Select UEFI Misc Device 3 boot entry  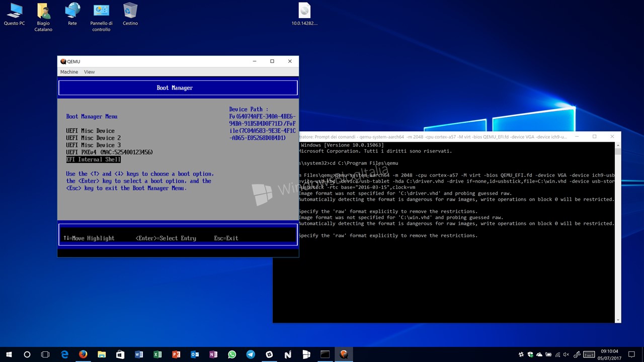[93, 145]
